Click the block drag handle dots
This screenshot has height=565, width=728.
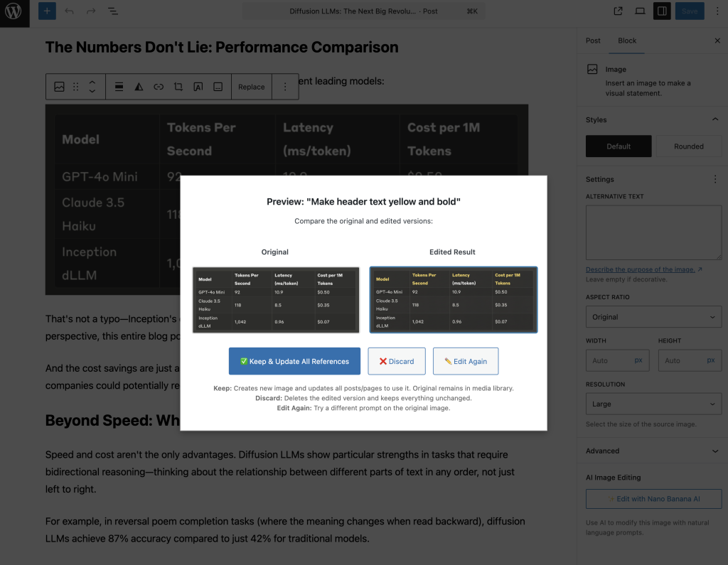75,87
